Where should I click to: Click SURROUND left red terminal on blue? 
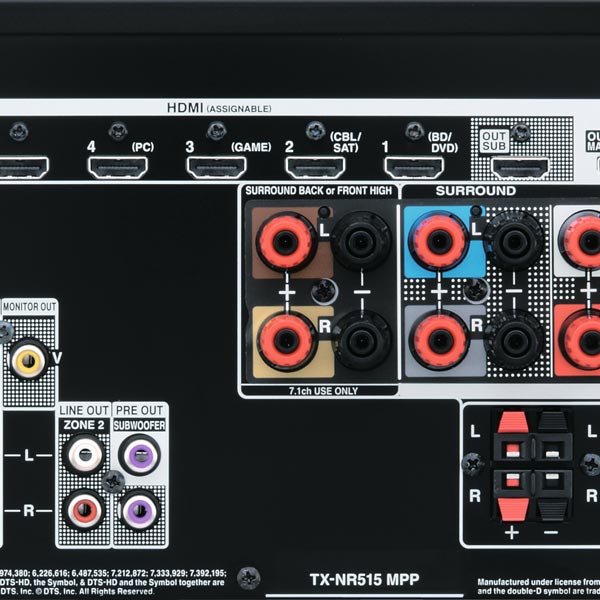[439, 241]
